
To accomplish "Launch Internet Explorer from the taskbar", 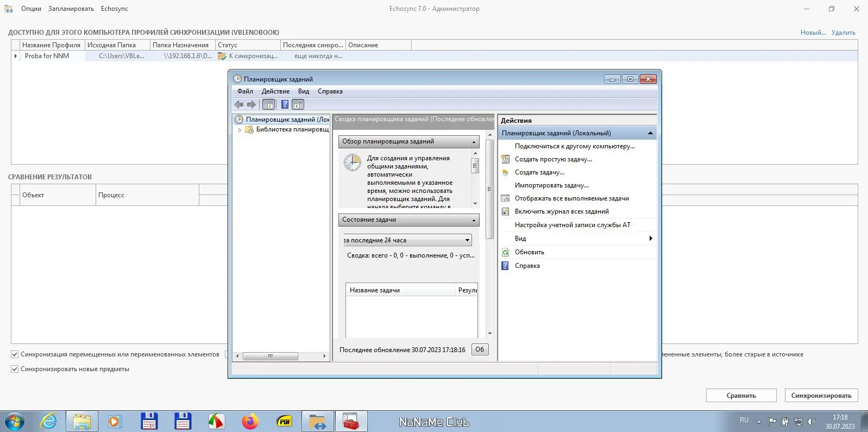I will (48, 421).
